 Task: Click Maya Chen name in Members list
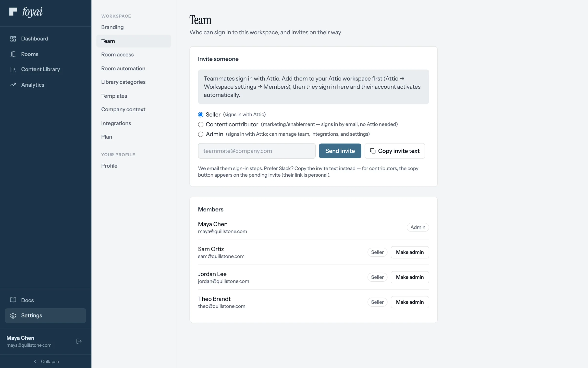pyautogui.click(x=213, y=224)
